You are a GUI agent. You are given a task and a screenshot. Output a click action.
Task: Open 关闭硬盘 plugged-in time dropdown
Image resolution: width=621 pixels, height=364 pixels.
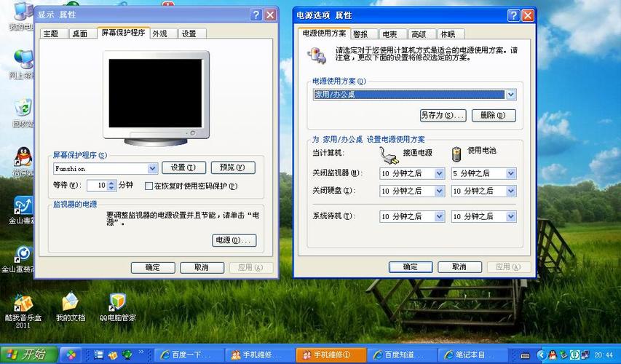pos(439,191)
